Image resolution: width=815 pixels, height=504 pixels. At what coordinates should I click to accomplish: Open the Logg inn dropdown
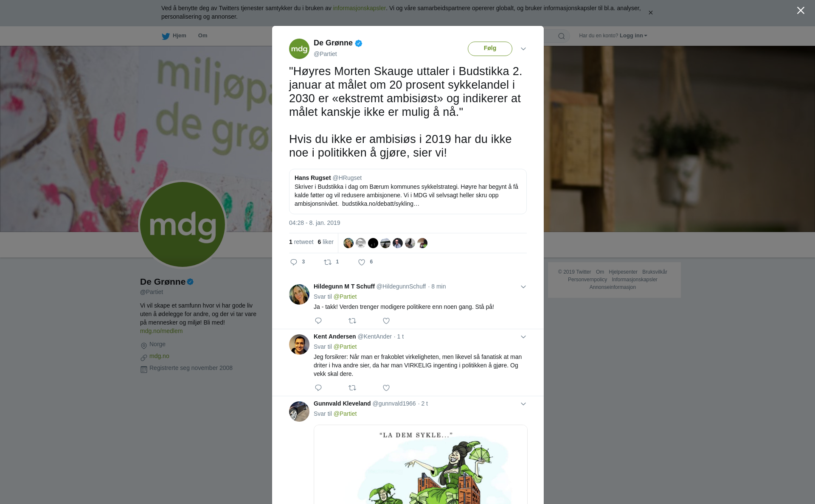[x=633, y=36]
